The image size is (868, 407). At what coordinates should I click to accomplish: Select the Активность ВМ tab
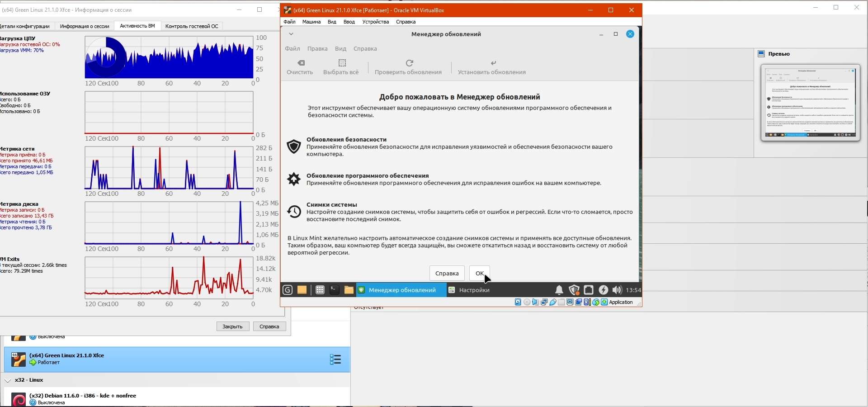137,26
